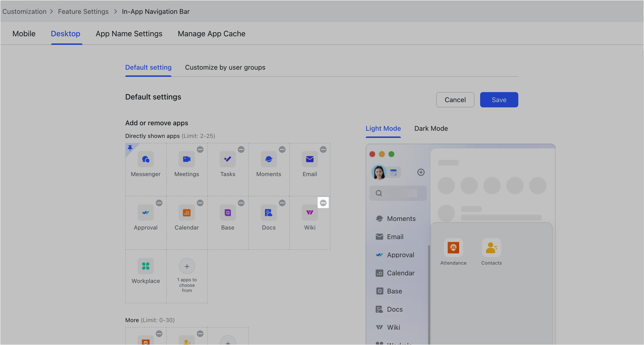Remove Calendar using its minus icon
Screen dimensions: 644x345
pos(200,203)
